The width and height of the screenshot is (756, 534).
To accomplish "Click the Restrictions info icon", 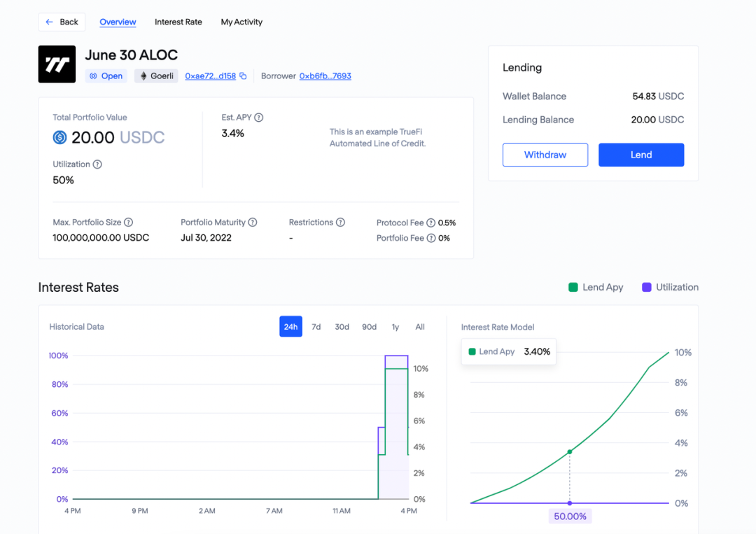I will click(x=340, y=223).
